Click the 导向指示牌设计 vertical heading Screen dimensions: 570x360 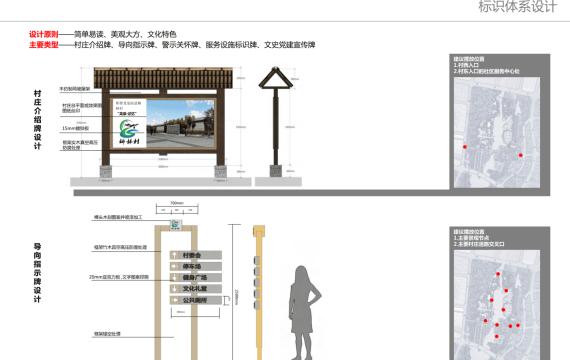click(37, 273)
